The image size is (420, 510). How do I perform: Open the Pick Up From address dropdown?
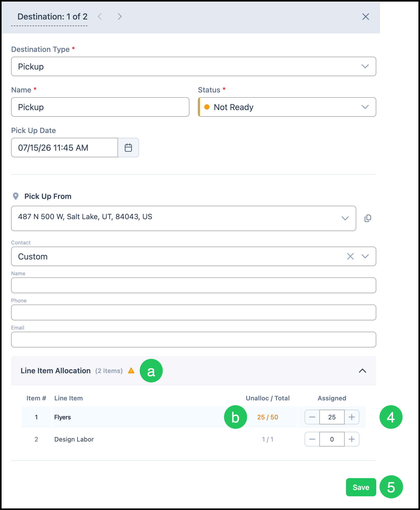pos(184,218)
